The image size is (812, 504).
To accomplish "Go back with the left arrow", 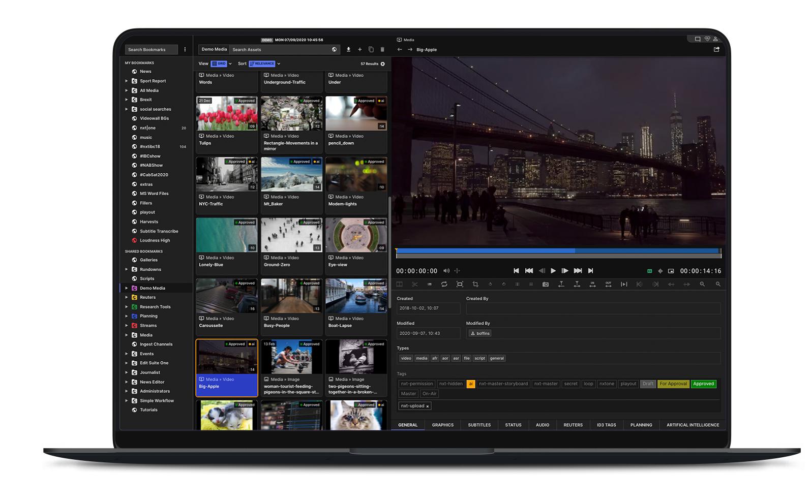I will 400,50.
